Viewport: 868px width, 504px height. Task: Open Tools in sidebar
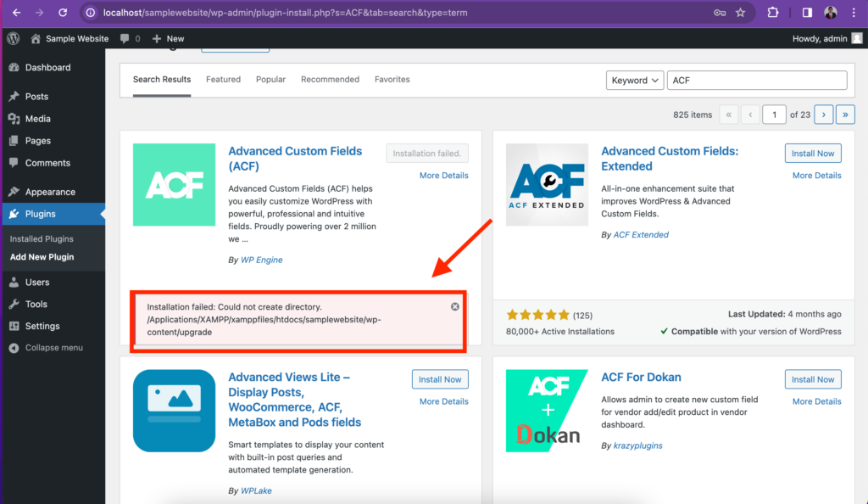[36, 304]
